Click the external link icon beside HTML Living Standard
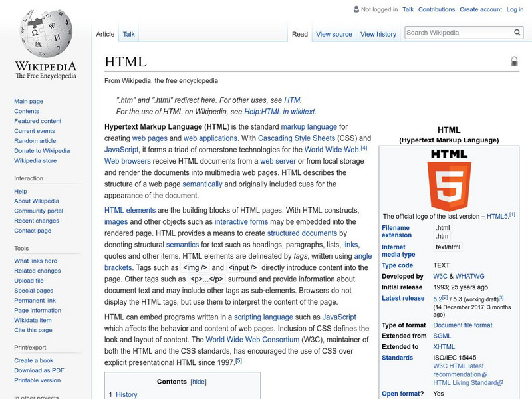Image resolution: width=532 pixels, height=399 pixels. click(500, 382)
